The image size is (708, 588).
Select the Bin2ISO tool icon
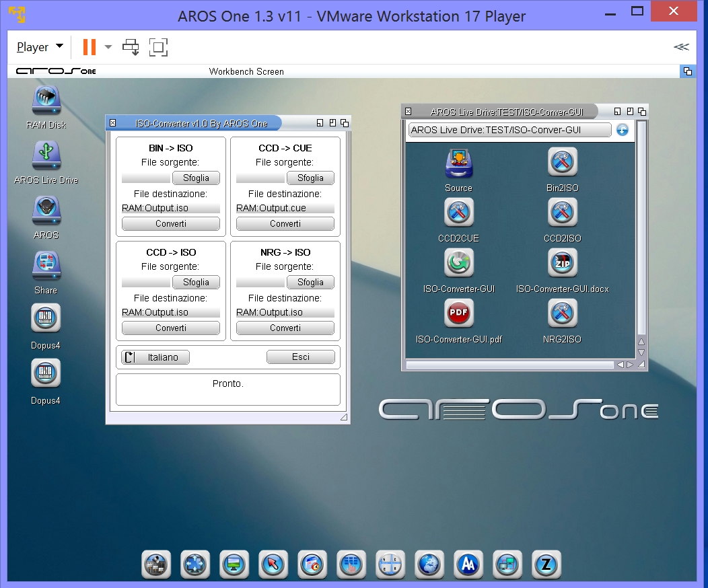pos(563,161)
